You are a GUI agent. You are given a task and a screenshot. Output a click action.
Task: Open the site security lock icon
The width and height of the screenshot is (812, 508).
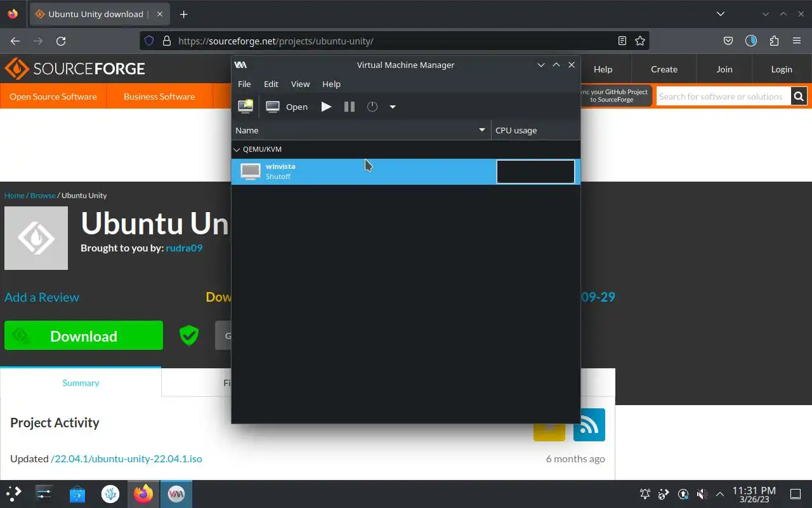coord(167,41)
